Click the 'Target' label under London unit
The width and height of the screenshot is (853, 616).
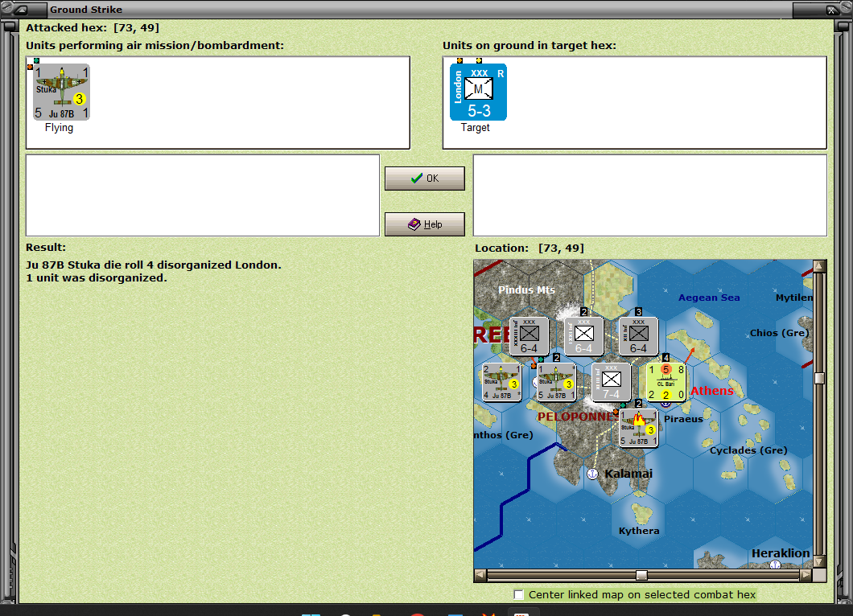[x=476, y=127]
